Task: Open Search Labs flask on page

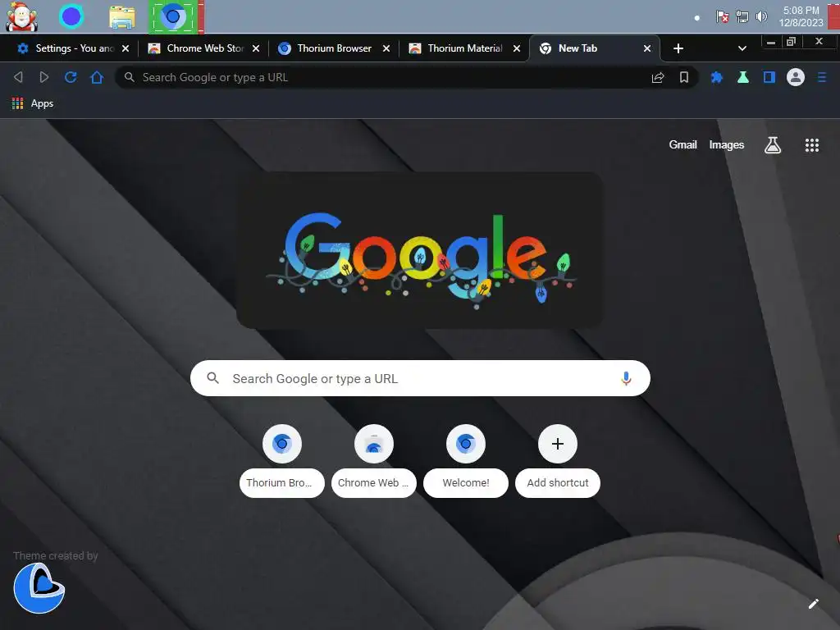Action: [773, 145]
